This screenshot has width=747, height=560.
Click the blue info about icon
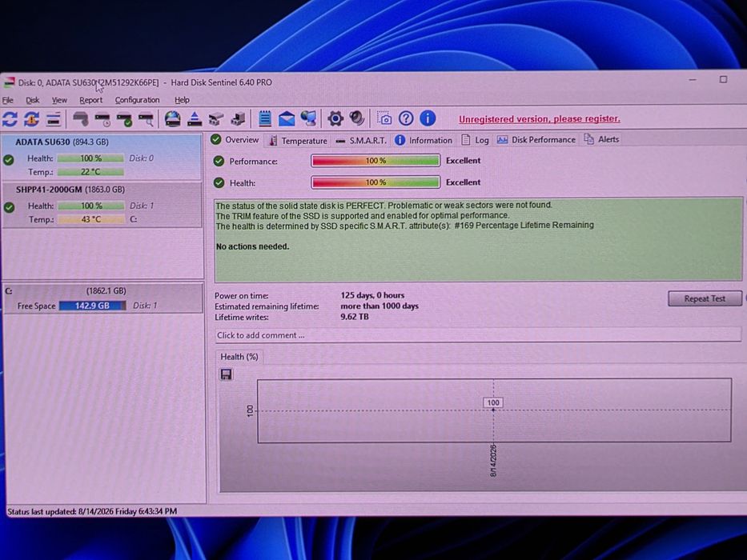pos(428,118)
